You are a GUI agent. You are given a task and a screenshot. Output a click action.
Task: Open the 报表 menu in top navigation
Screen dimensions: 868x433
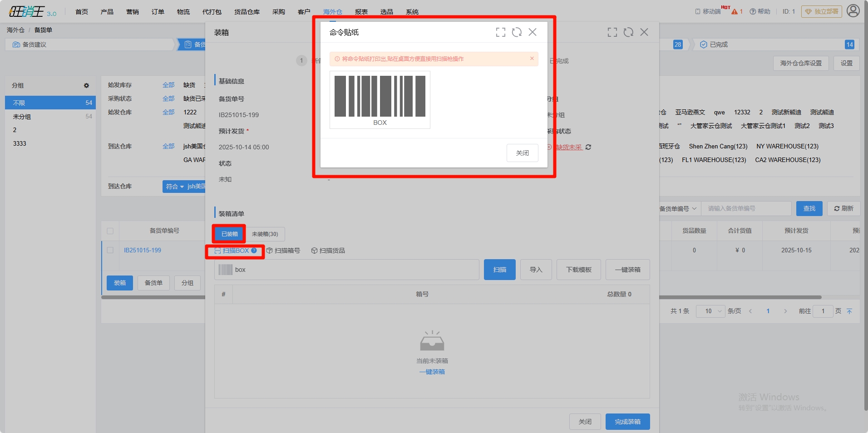tap(361, 12)
